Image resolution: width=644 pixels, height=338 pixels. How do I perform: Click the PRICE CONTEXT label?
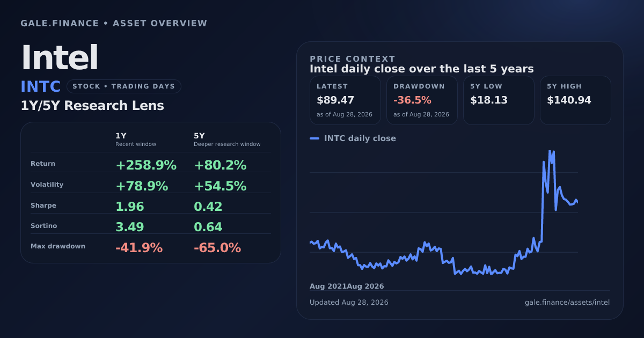tap(353, 59)
